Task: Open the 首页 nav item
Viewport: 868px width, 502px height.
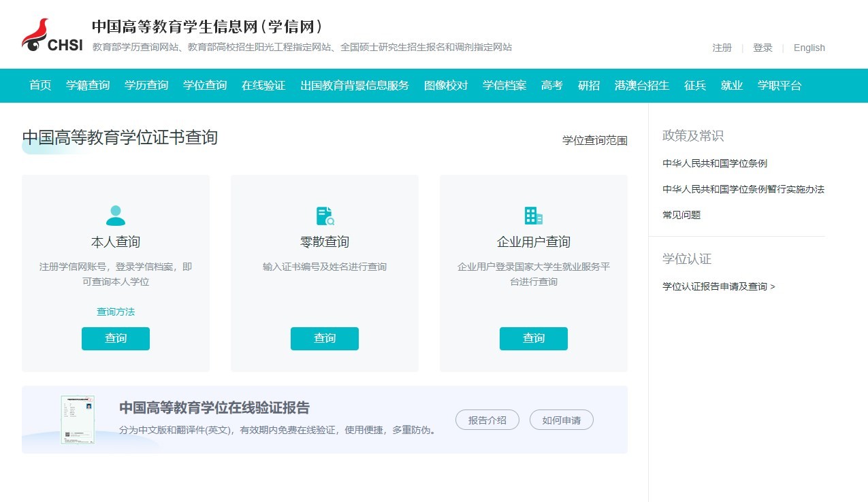Action: 40,86
